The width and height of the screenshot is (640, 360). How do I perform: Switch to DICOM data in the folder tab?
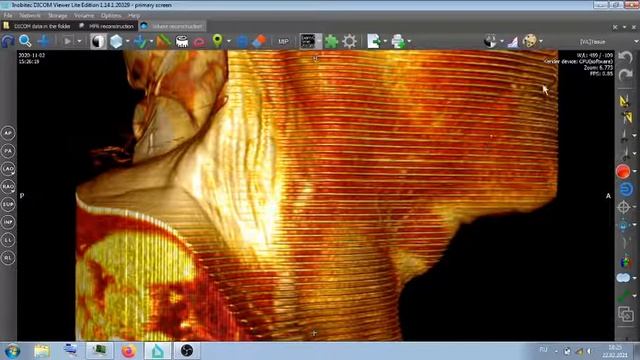[x=37, y=26]
